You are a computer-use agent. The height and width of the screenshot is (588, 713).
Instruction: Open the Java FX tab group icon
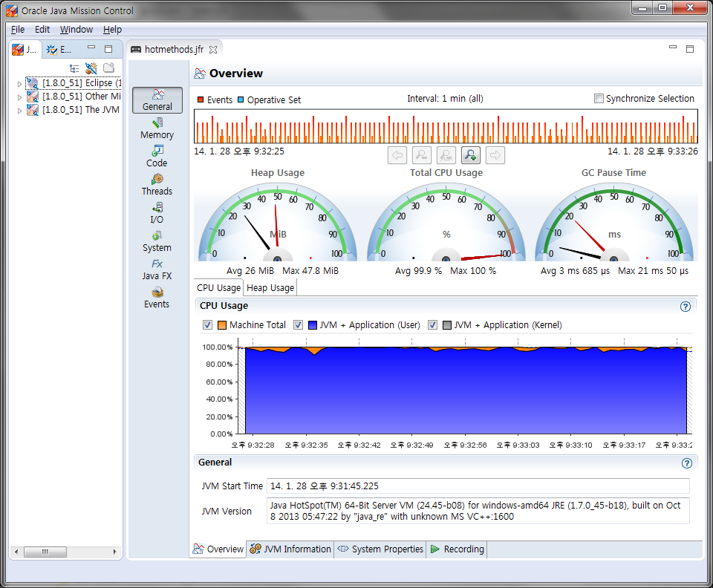pyautogui.click(x=157, y=270)
